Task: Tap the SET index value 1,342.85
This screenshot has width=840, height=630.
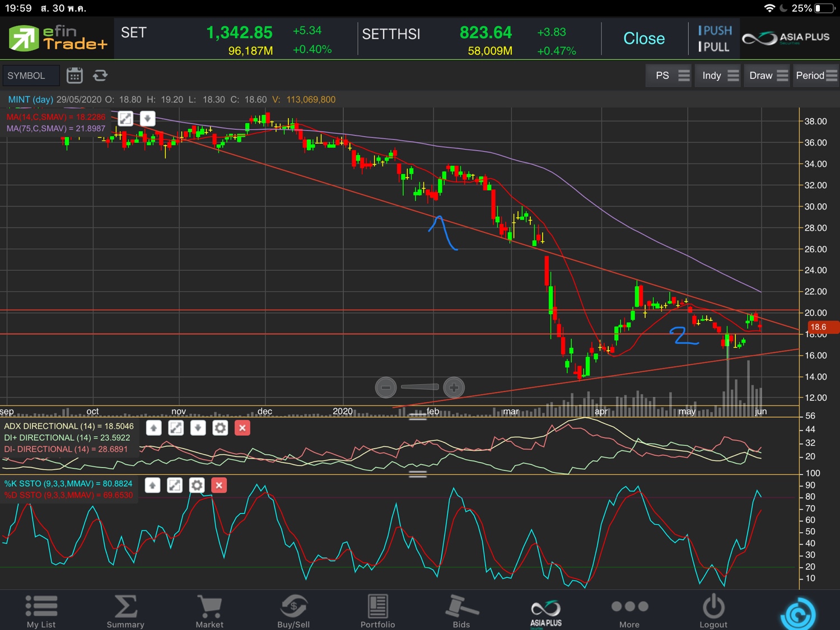Action: pos(239,32)
